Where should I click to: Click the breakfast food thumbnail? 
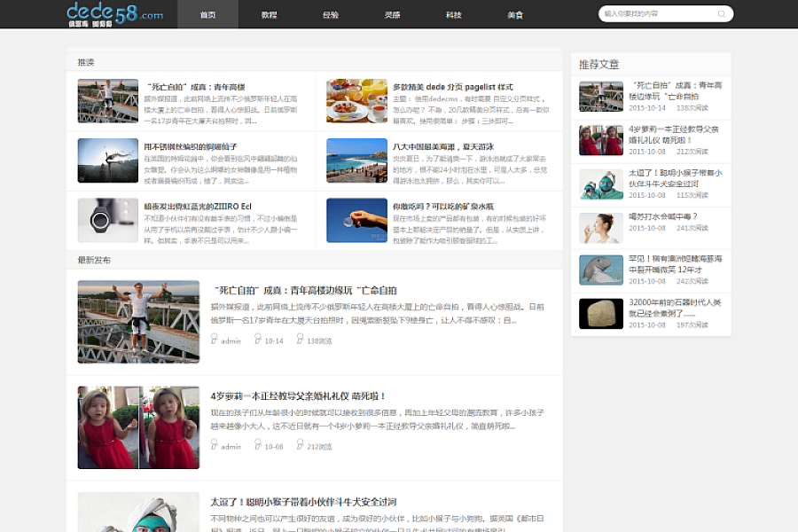[356, 101]
